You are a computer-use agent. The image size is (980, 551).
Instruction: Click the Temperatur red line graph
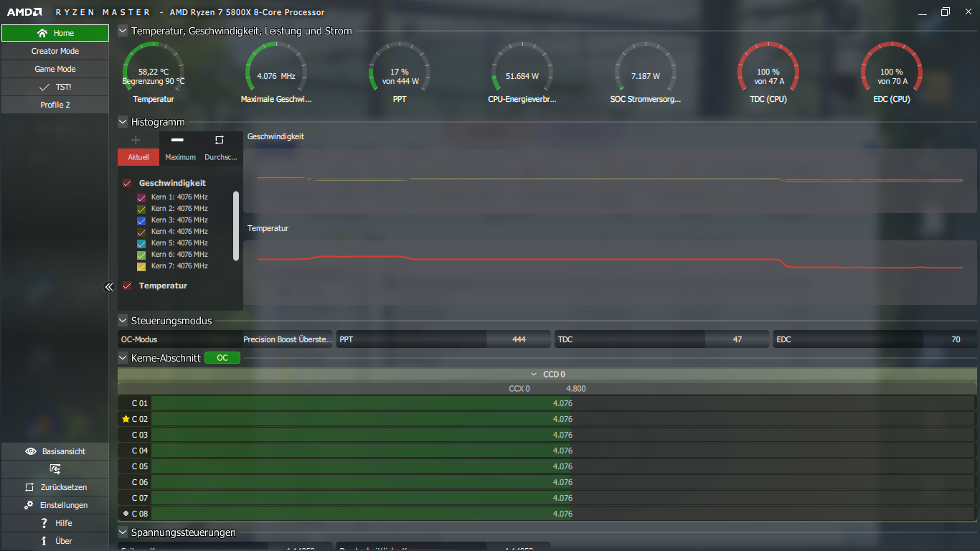point(610,273)
